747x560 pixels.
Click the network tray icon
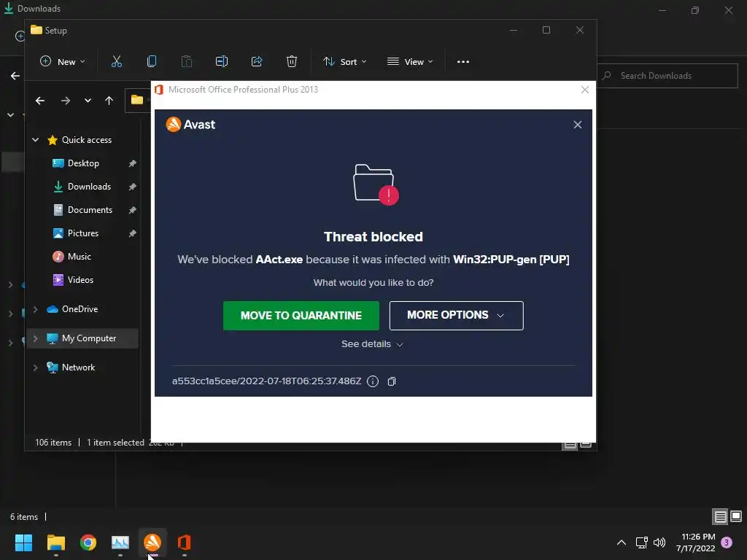click(641, 542)
